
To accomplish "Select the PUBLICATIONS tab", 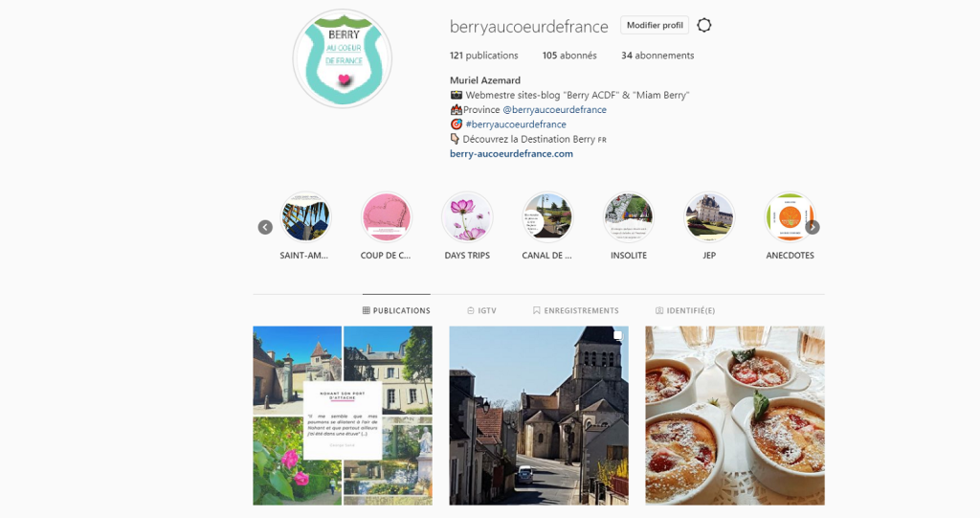I will pos(396,310).
